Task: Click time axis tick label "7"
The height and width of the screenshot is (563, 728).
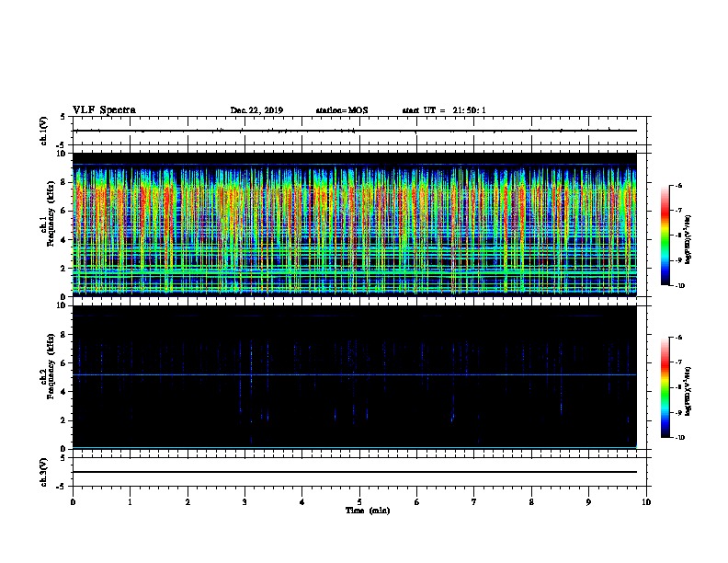Action: coord(474,502)
